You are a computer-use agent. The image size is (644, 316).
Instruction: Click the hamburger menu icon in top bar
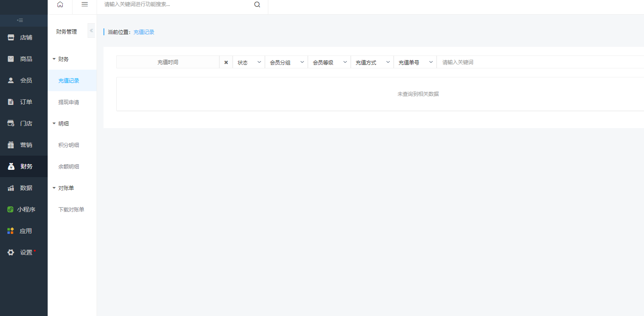[85, 4]
